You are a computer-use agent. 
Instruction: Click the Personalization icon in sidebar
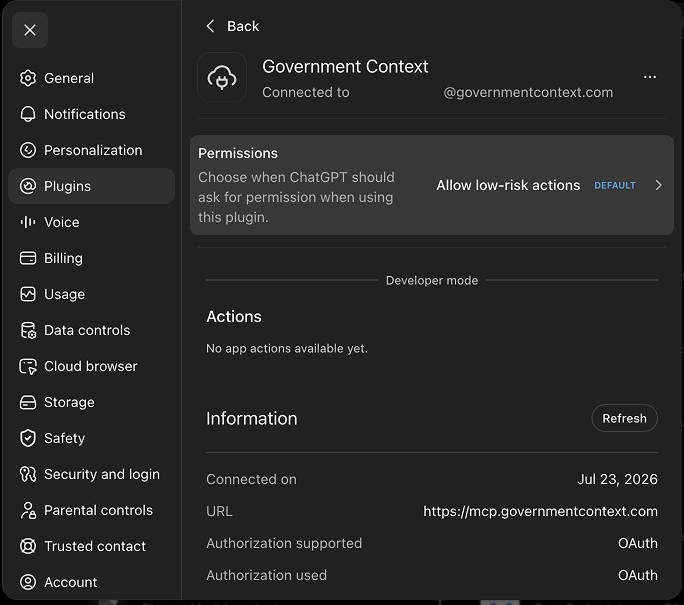pyautogui.click(x=28, y=150)
